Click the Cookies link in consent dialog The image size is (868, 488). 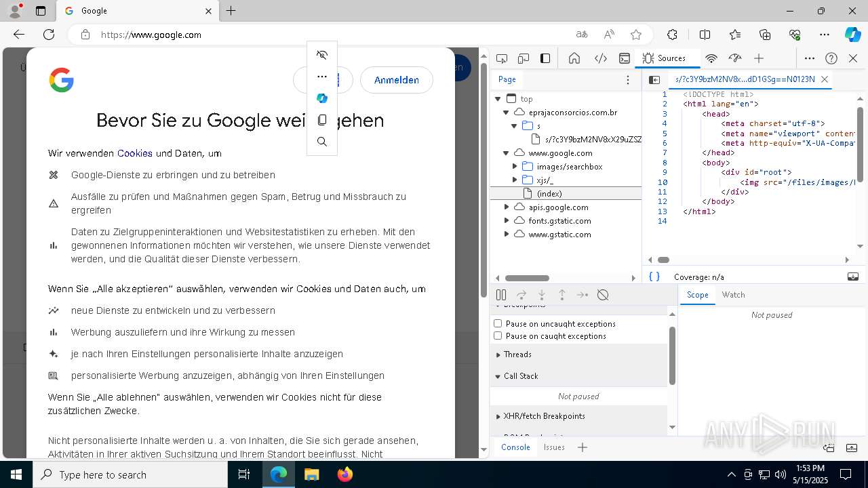click(135, 153)
